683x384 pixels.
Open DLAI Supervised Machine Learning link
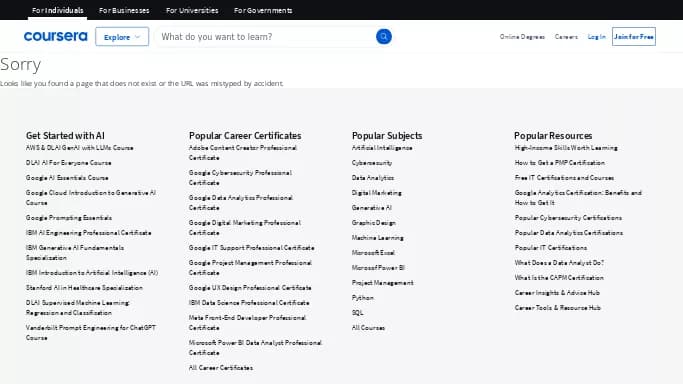click(78, 308)
